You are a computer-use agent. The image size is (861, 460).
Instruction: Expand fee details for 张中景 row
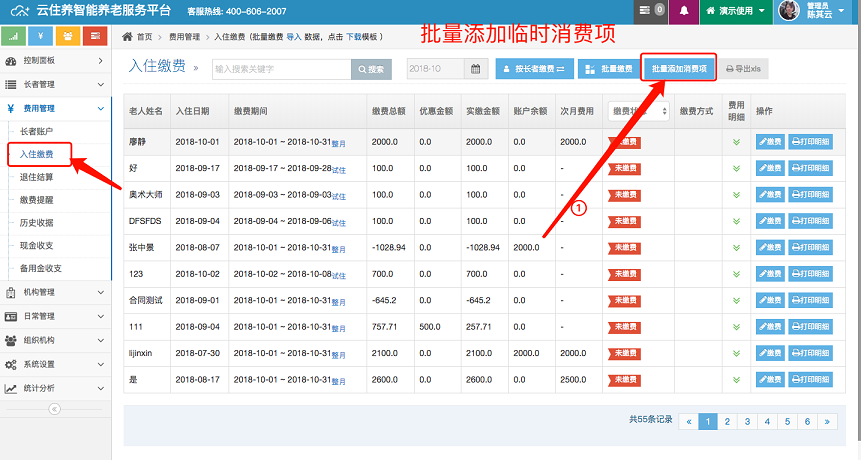coord(737,246)
